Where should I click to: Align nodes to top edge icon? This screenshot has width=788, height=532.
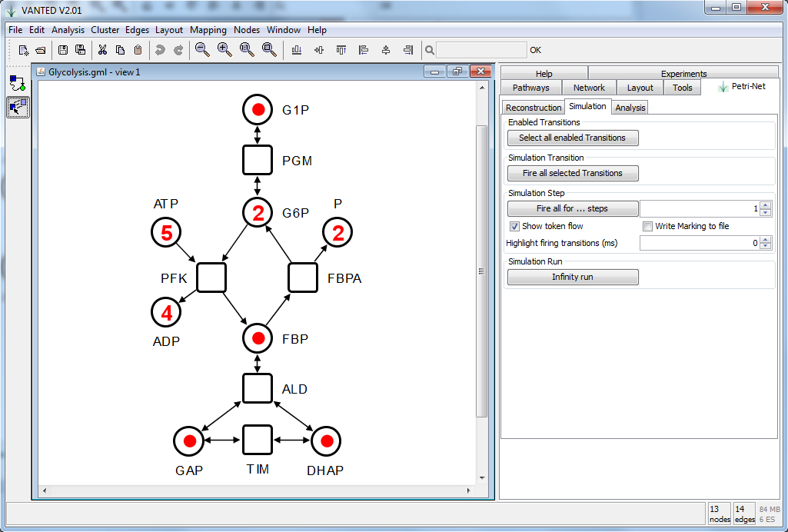click(x=341, y=50)
